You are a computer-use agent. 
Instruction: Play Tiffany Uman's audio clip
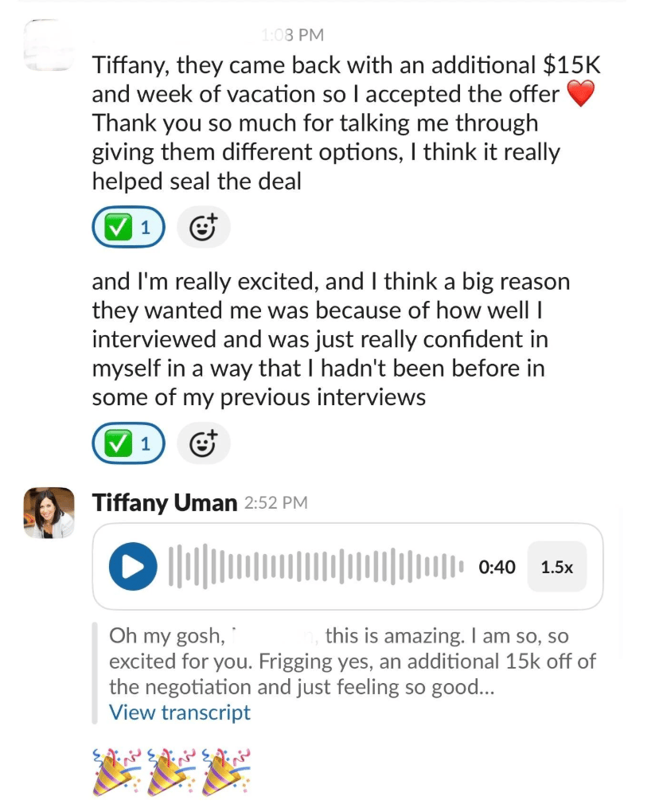pos(133,567)
